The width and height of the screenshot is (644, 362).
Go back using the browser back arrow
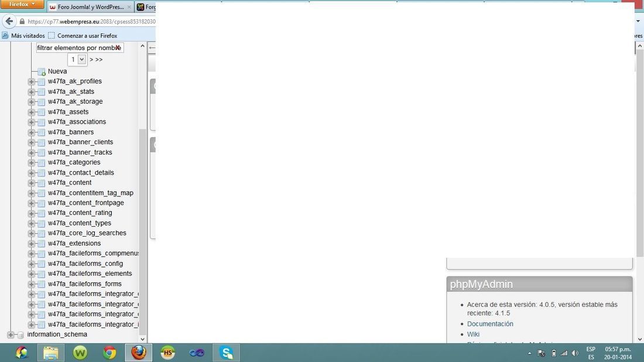(x=9, y=21)
